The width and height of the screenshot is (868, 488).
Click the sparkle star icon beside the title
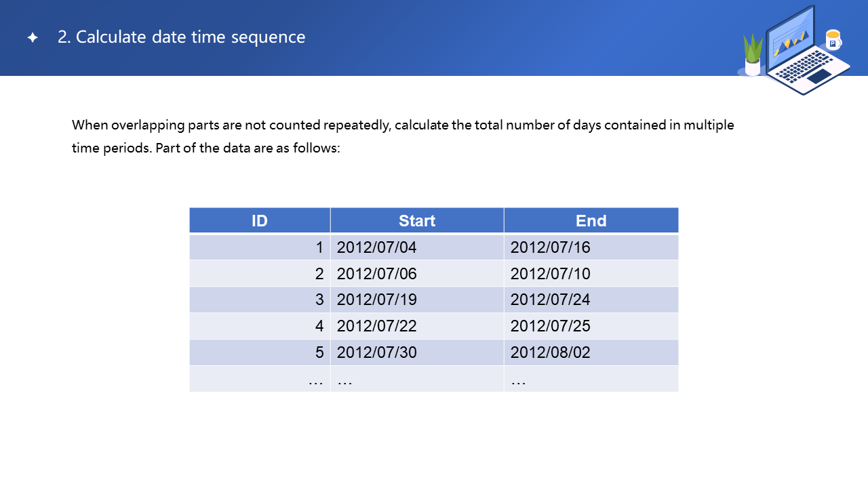pos(33,38)
